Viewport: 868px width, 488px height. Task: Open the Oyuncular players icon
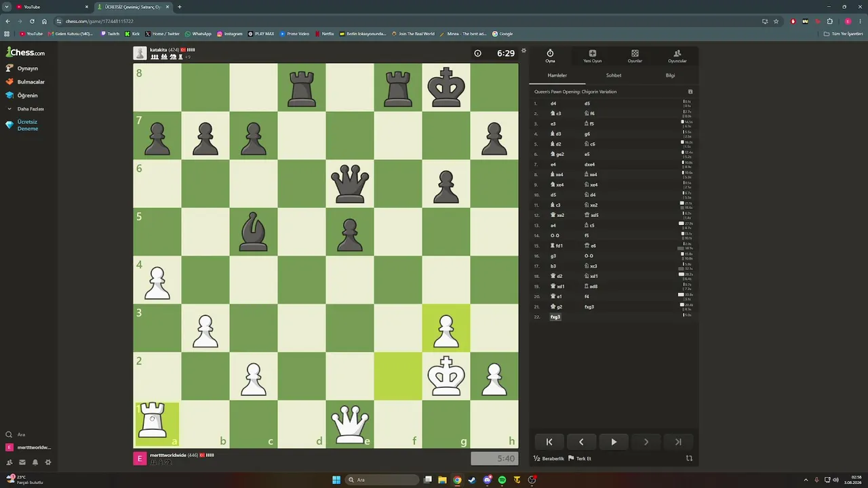(677, 56)
